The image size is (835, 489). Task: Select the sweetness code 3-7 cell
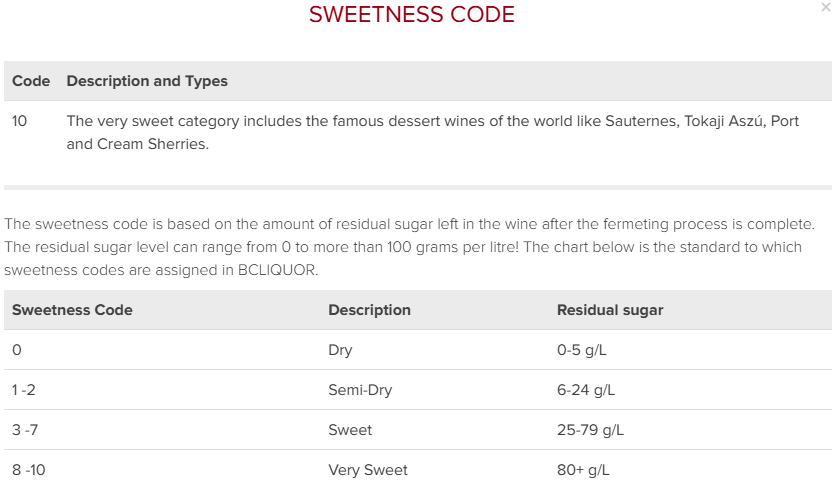(26, 430)
